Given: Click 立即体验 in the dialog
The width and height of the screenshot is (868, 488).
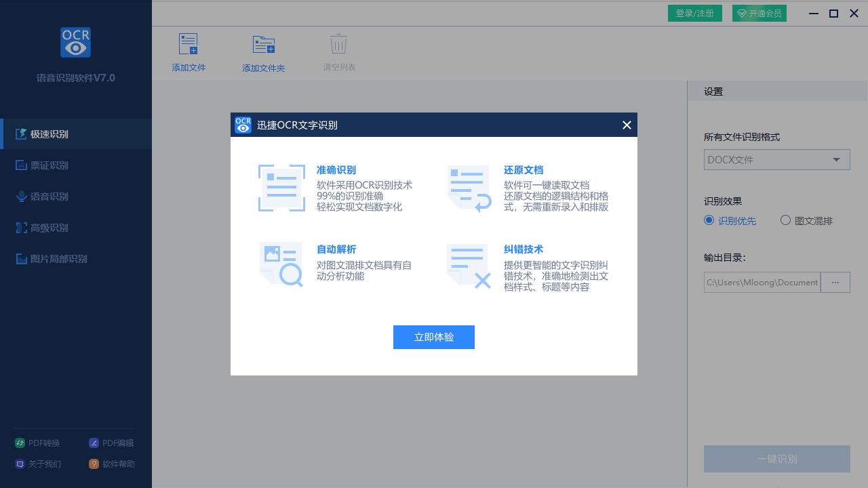Looking at the screenshot, I should tap(434, 338).
